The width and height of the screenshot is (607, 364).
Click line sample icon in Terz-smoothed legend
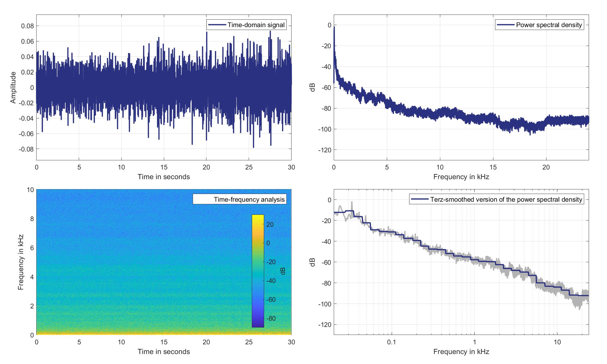point(420,199)
